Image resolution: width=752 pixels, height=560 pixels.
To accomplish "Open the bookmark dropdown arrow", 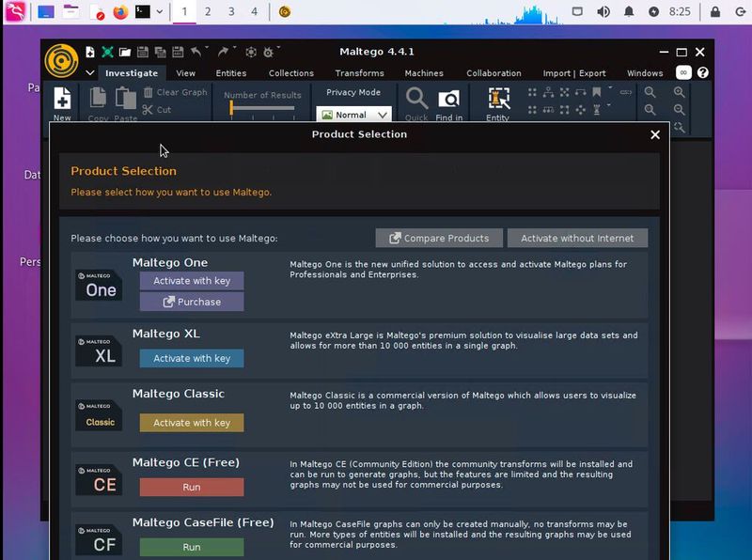I will tap(609, 87).
